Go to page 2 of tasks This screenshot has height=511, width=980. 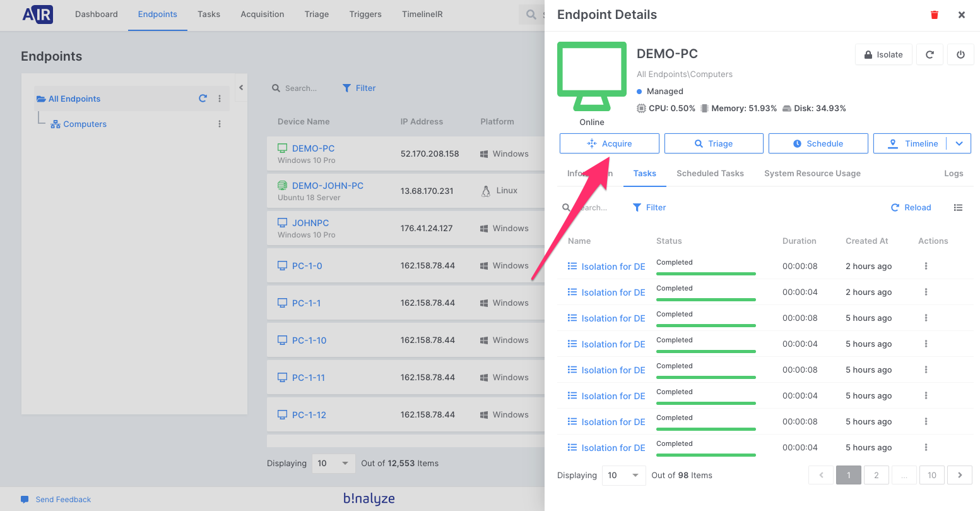click(x=876, y=475)
